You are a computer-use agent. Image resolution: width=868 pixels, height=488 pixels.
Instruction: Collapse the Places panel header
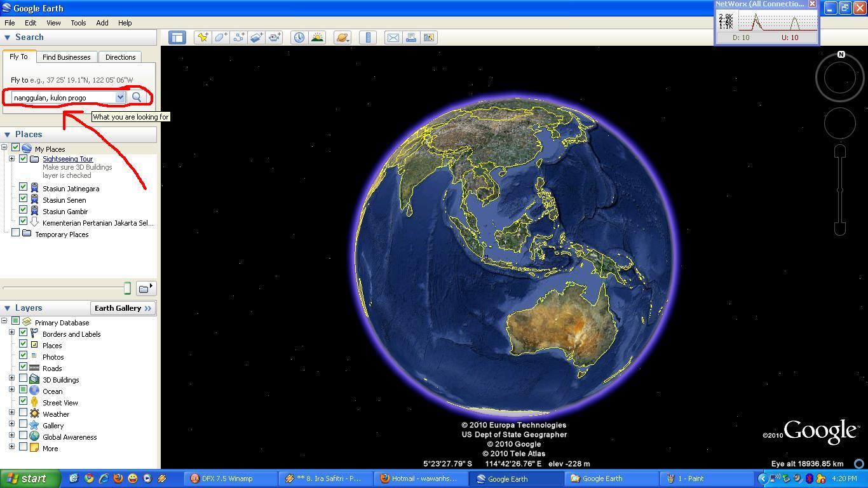[x=8, y=135]
